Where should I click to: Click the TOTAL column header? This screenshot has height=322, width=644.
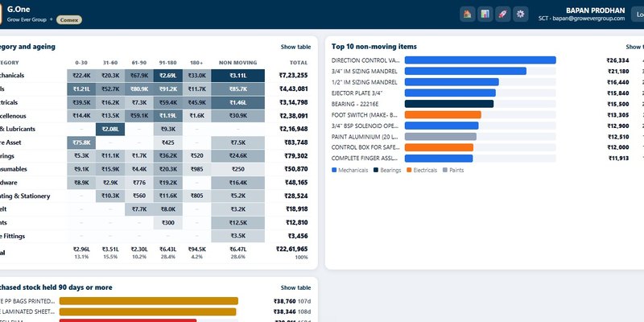tap(299, 63)
